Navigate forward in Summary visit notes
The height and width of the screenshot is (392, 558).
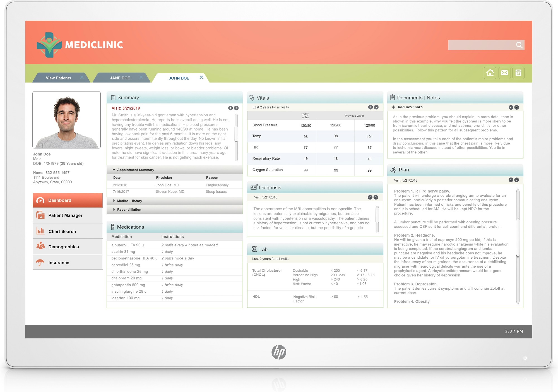(x=236, y=107)
